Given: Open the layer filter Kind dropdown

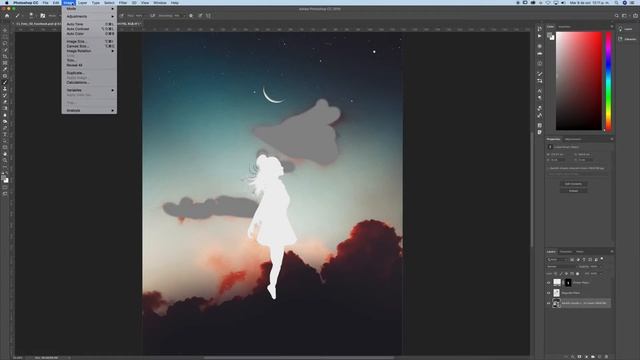Looking at the screenshot, I should [x=558, y=259].
